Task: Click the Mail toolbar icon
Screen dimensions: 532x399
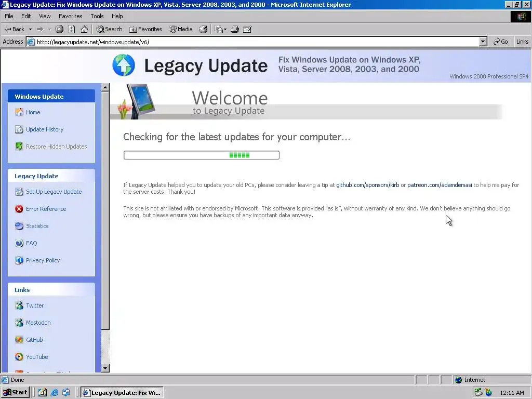Action: [x=218, y=29]
